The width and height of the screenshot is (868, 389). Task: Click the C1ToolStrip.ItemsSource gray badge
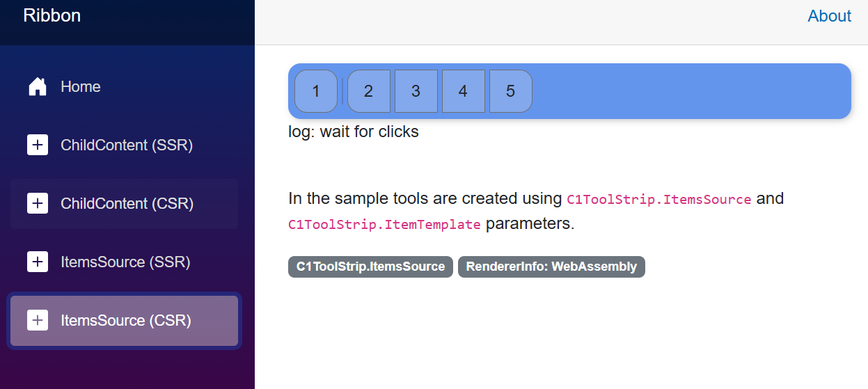click(370, 267)
